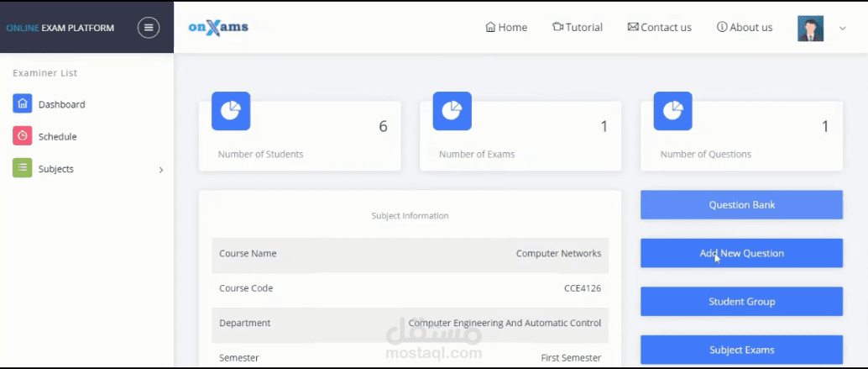Expand the profile dropdown arrow
The width and height of the screenshot is (868, 369).
[x=843, y=29]
